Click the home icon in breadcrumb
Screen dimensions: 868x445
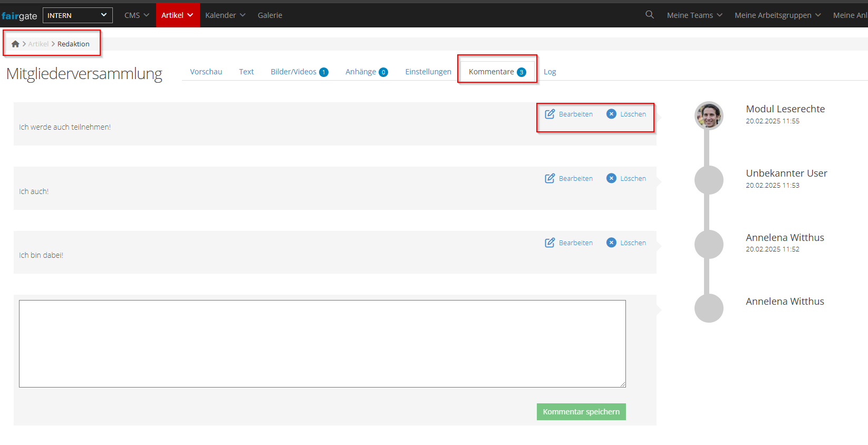[x=15, y=44]
